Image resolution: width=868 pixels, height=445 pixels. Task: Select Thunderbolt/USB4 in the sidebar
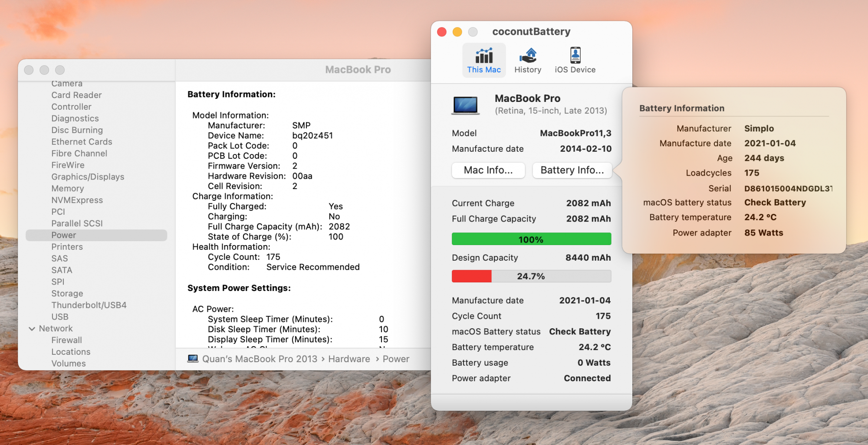(x=89, y=305)
